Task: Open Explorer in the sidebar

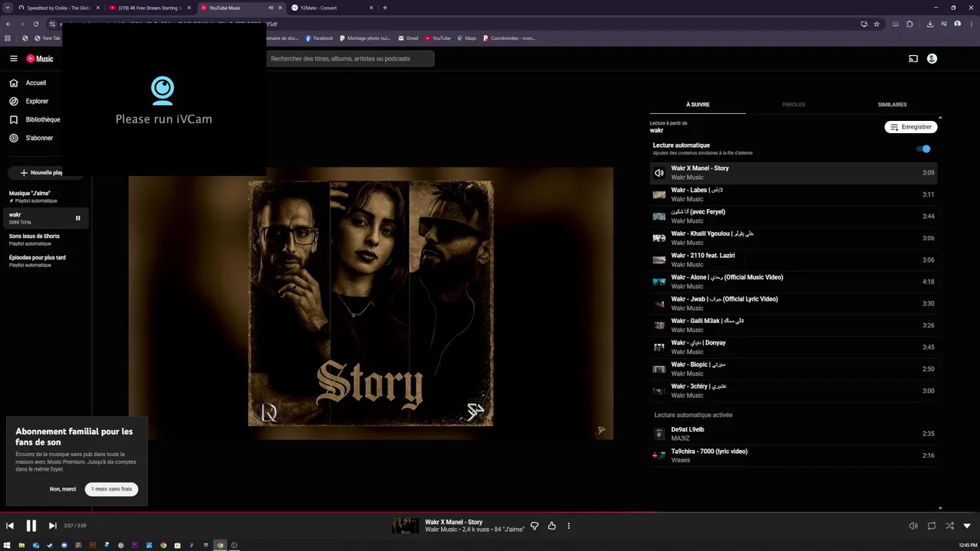Action: tap(29, 101)
